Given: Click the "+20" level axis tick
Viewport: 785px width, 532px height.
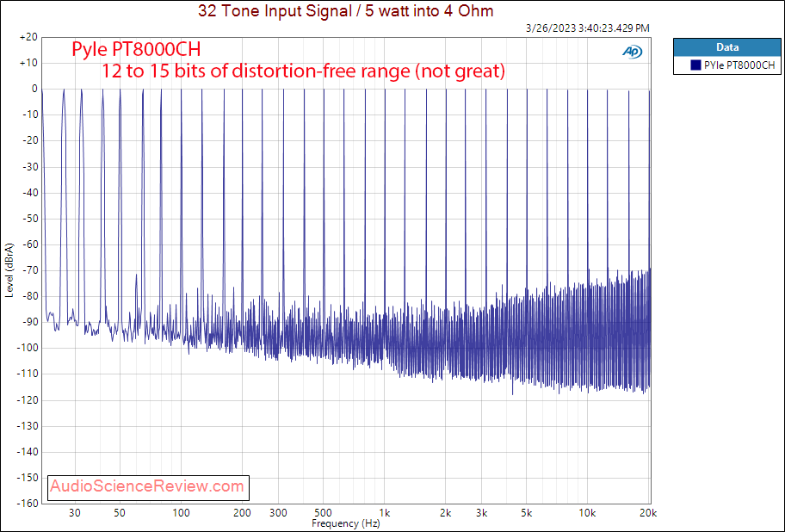Looking at the screenshot, I should (x=28, y=37).
